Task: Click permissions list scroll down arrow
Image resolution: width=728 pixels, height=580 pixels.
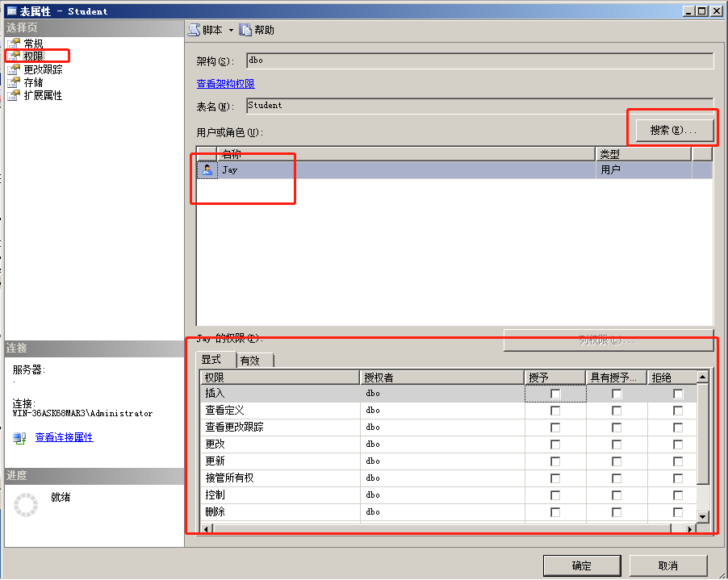Action: [x=702, y=516]
